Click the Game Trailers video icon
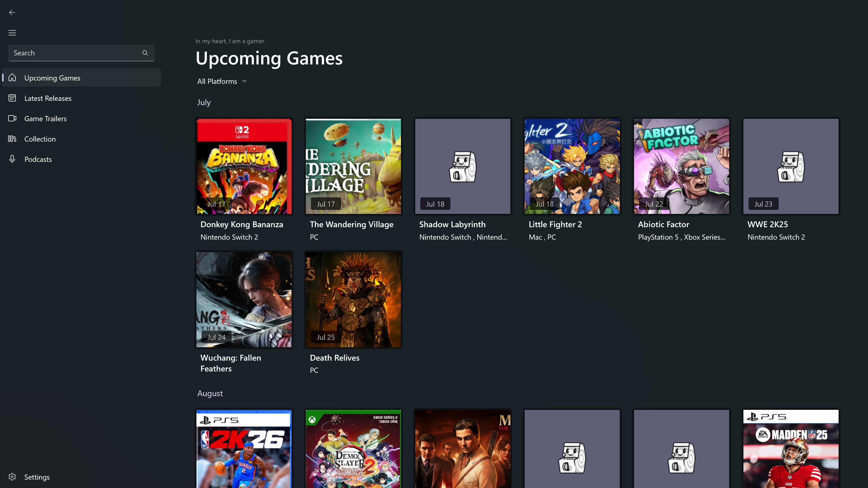The image size is (868, 488). tap(12, 118)
